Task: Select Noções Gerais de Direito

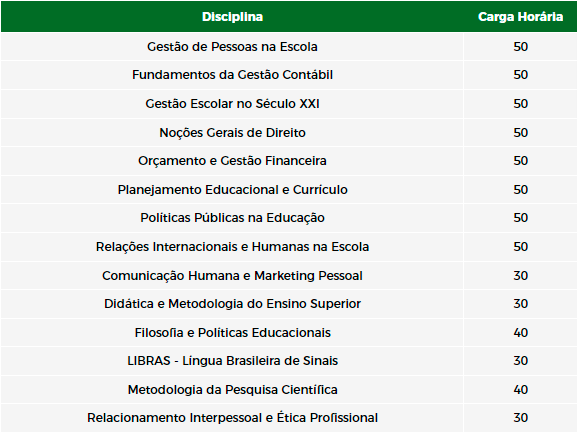Action: 232,132
